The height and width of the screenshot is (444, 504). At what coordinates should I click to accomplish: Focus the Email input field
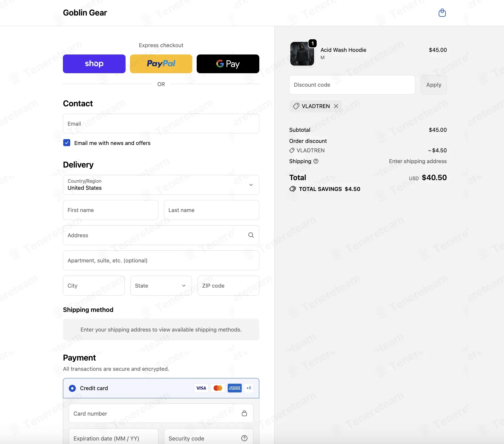pos(161,124)
